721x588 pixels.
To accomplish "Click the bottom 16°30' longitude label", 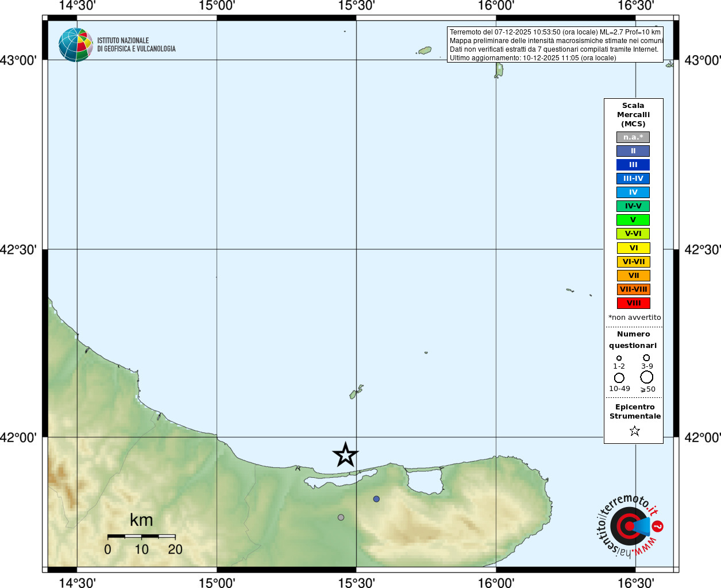I will (635, 583).
